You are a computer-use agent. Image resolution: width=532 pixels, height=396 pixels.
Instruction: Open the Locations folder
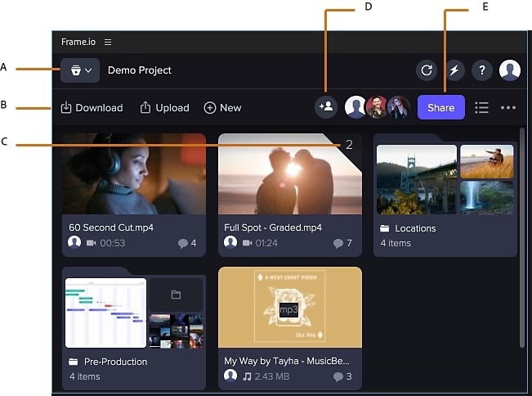[x=445, y=196]
